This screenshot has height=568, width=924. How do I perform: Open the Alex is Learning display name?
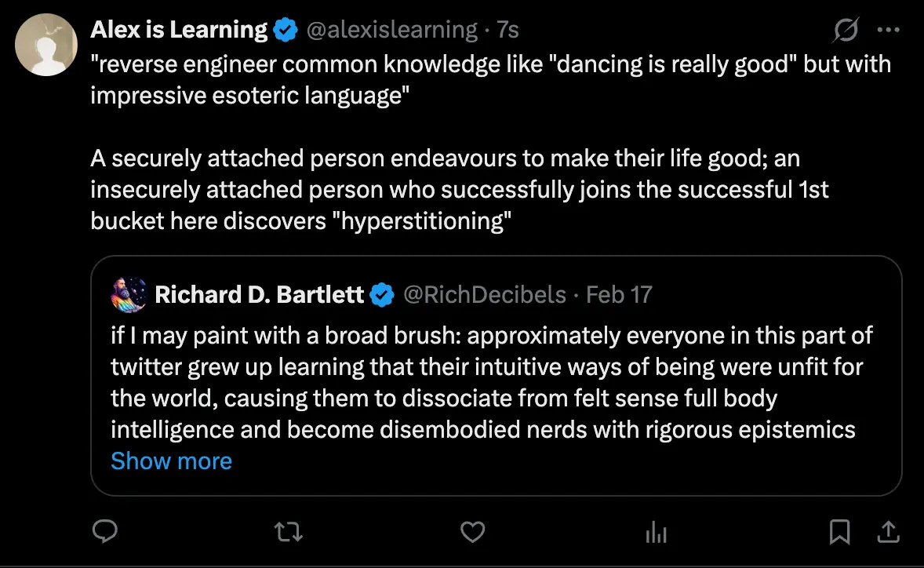tap(179, 31)
